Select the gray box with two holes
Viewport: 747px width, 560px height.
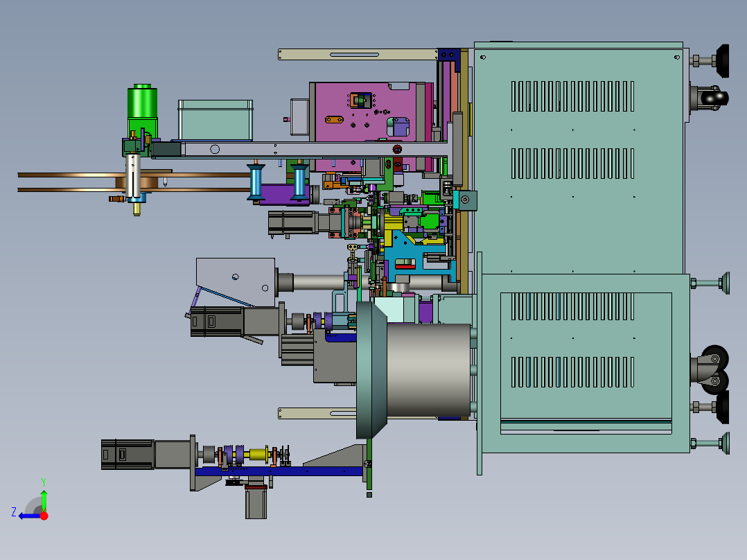click(236, 282)
